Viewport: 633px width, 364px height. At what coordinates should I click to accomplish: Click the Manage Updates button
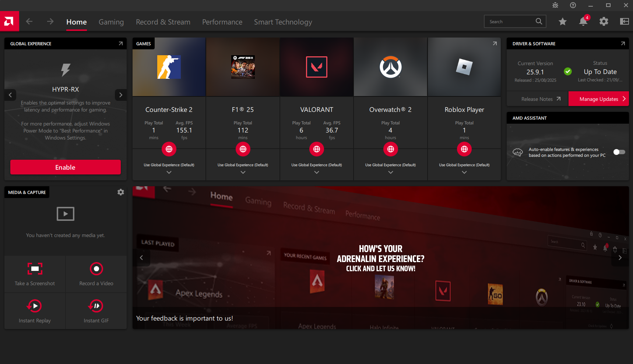pyautogui.click(x=599, y=99)
